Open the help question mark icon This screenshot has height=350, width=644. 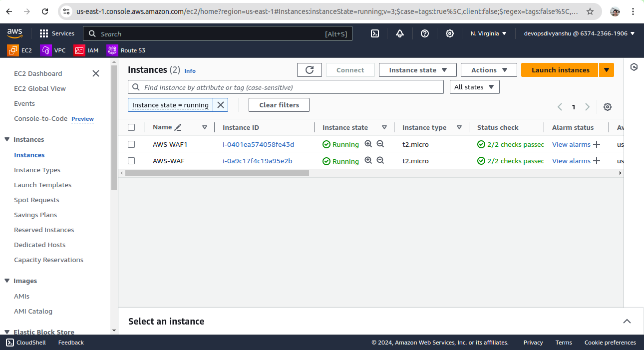click(x=425, y=33)
